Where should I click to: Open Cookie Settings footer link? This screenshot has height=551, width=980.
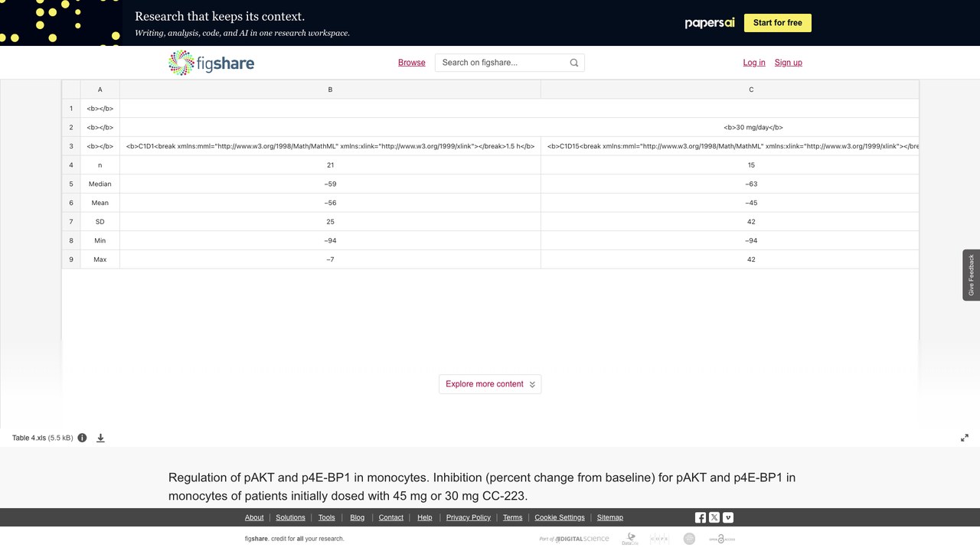(560, 517)
